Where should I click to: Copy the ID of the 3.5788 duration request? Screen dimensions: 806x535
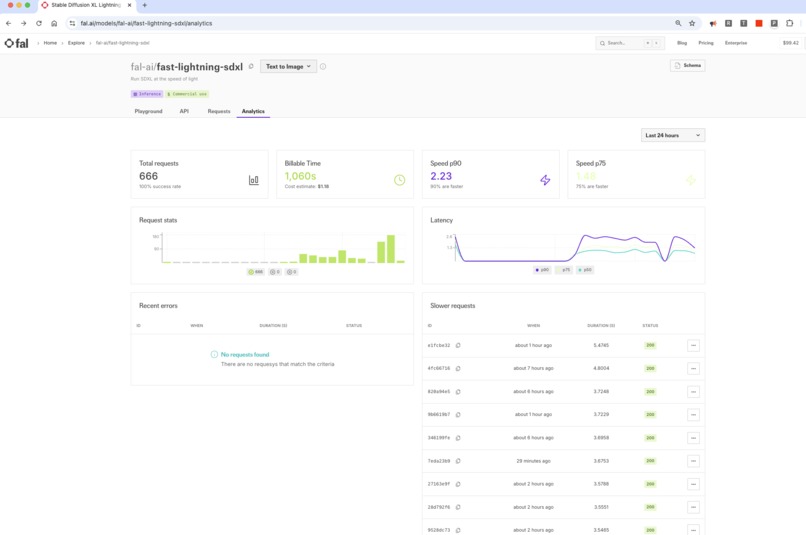458,484
